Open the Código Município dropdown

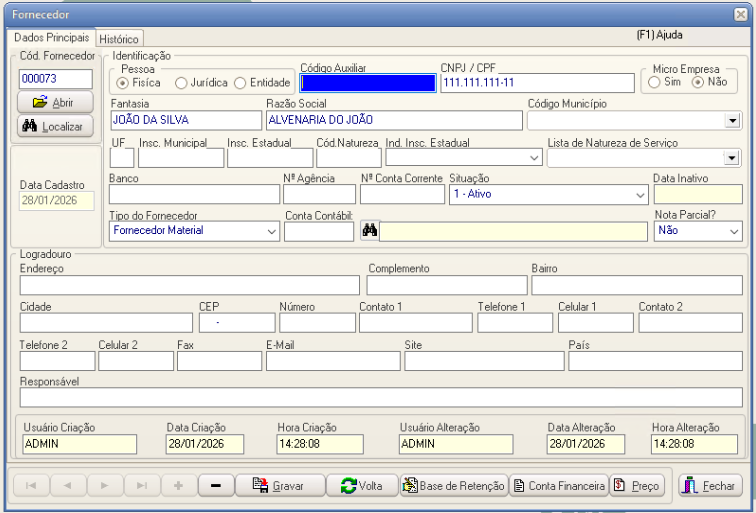tap(733, 121)
